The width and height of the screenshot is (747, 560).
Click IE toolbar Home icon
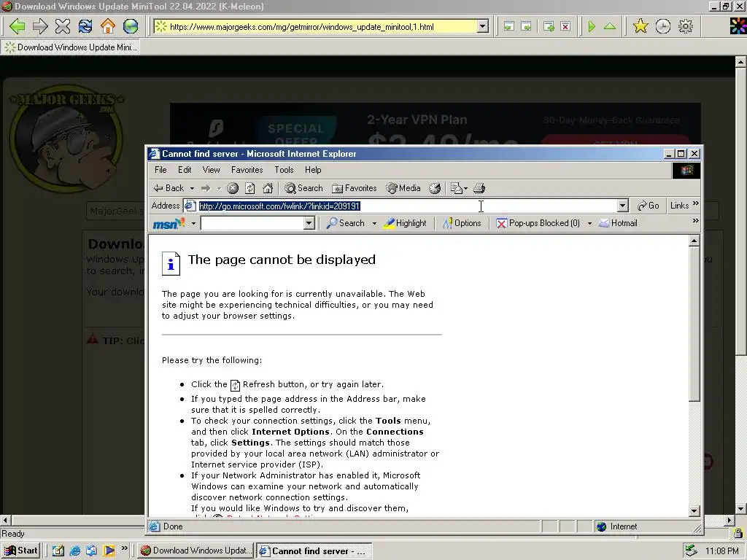point(268,188)
